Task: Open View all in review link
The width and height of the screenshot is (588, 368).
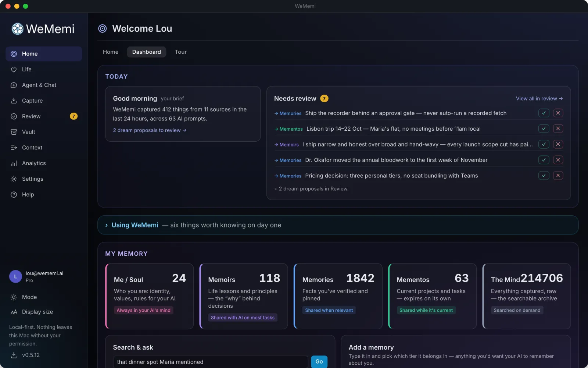Action: click(x=539, y=99)
